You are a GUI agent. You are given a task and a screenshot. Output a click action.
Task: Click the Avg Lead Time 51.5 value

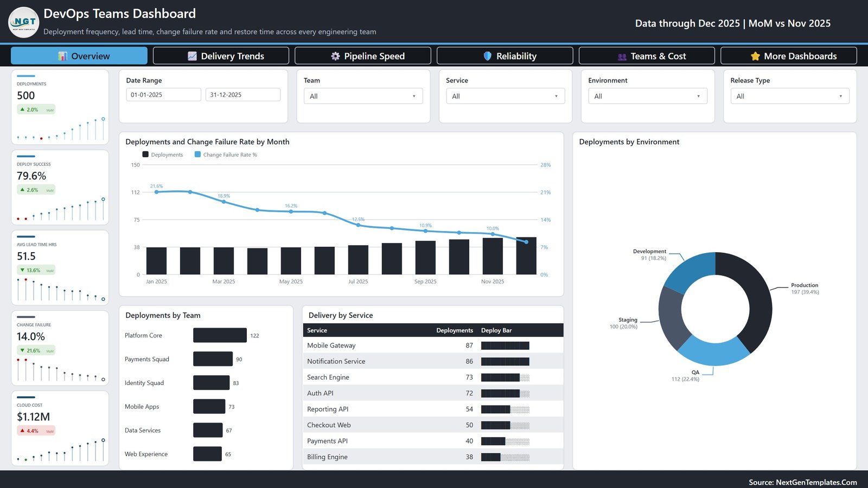26,256
